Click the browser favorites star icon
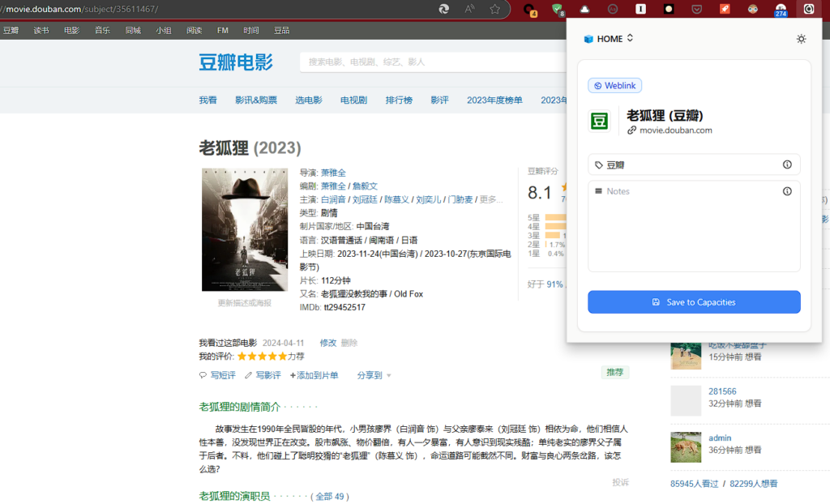The height and width of the screenshot is (504, 830). coord(494,10)
